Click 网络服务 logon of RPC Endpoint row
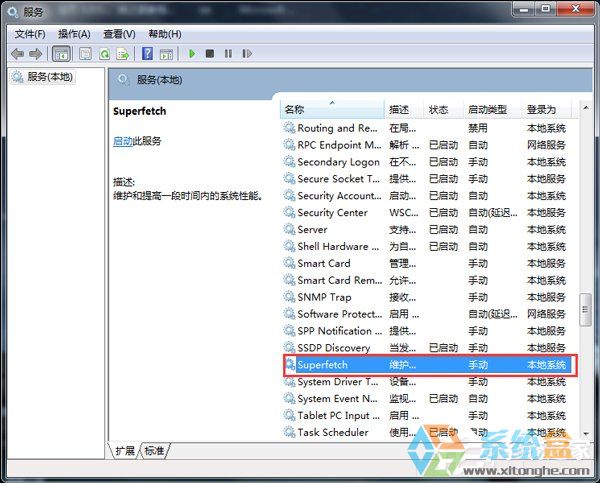This screenshot has height=483, width=600. tap(546, 145)
